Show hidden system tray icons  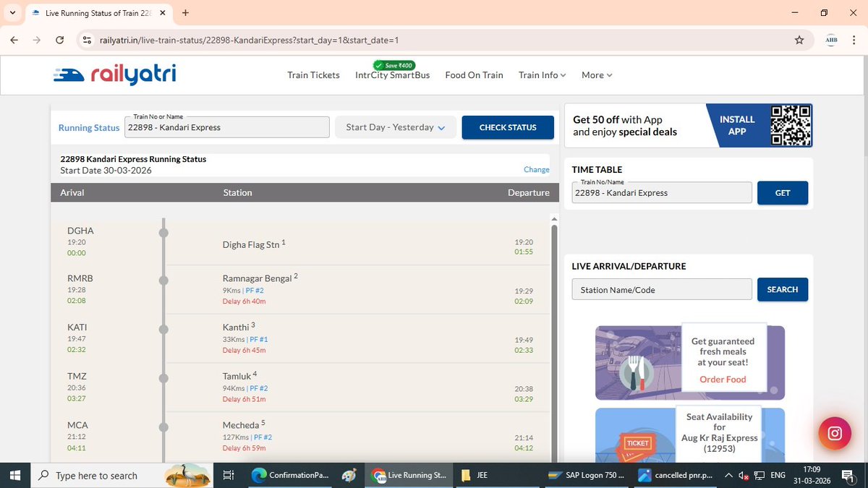729,476
